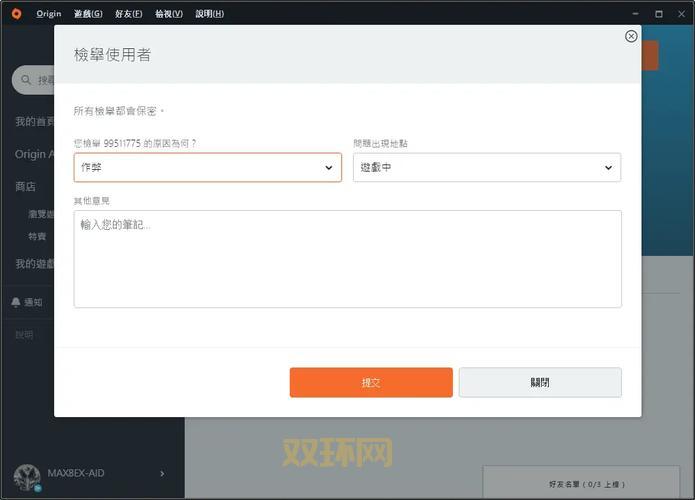
Task: Maximize the Origin window
Action: tap(659, 14)
